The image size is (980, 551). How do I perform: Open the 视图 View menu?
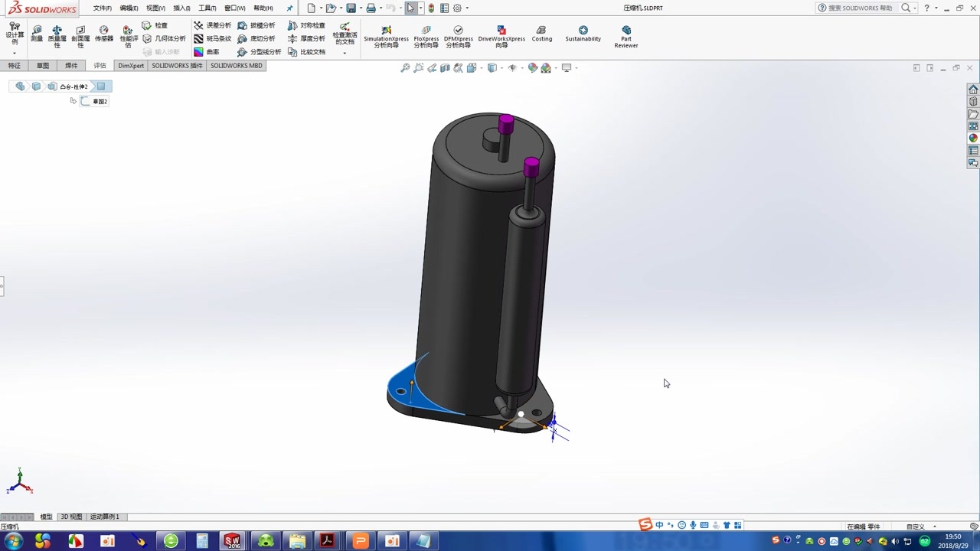click(x=155, y=8)
